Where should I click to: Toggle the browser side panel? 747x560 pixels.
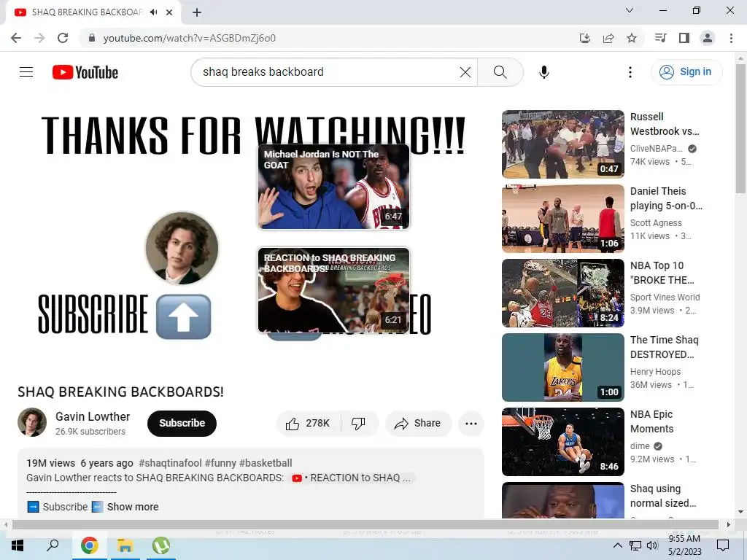coord(684,38)
